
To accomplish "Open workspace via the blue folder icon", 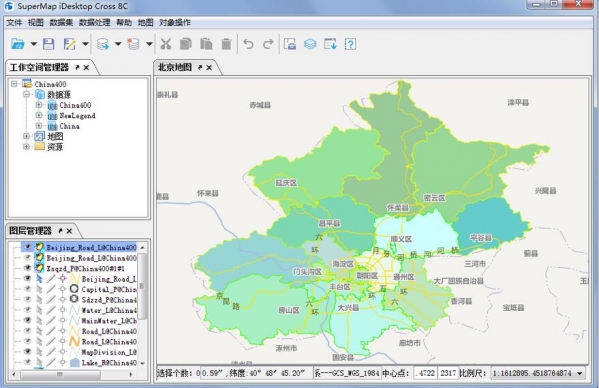I will 18,44.
